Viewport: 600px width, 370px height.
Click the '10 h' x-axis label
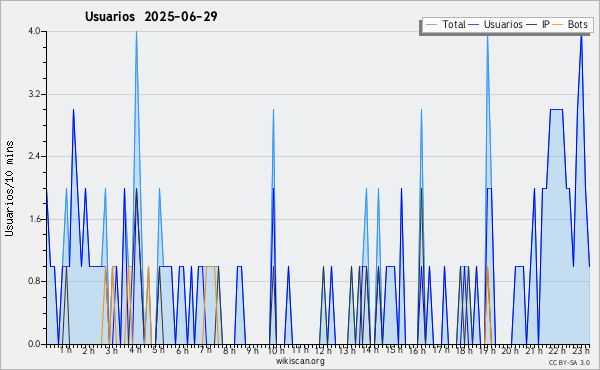276,350
